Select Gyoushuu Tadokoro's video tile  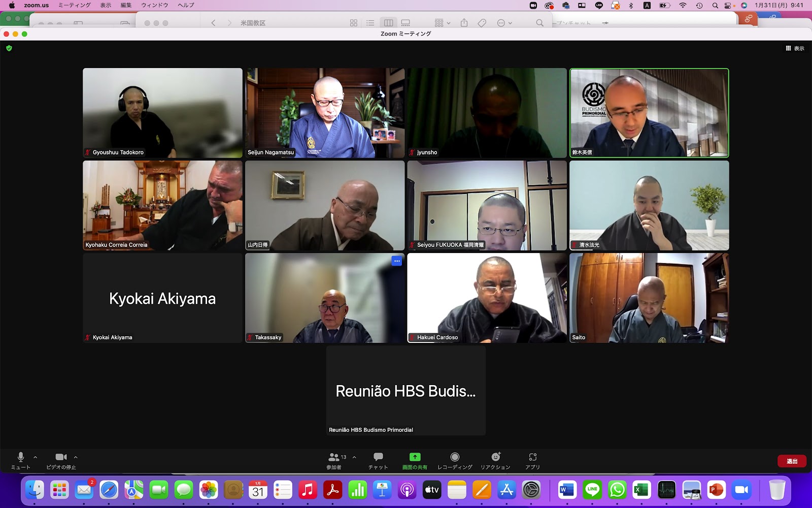tap(162, 113)
